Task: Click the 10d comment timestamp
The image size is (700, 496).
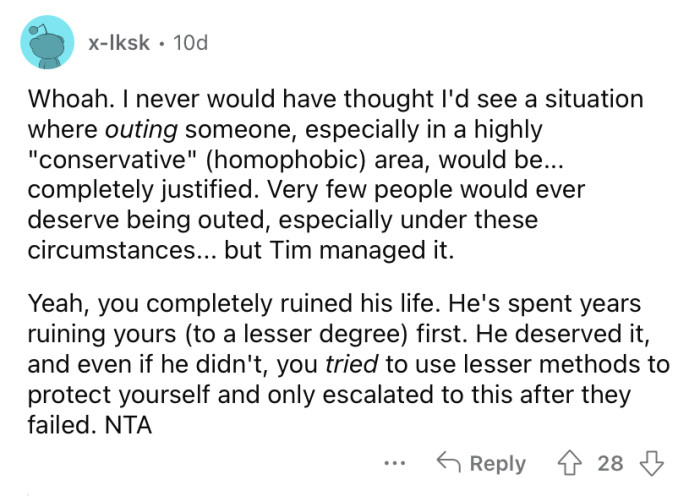Action: point(189,43)
